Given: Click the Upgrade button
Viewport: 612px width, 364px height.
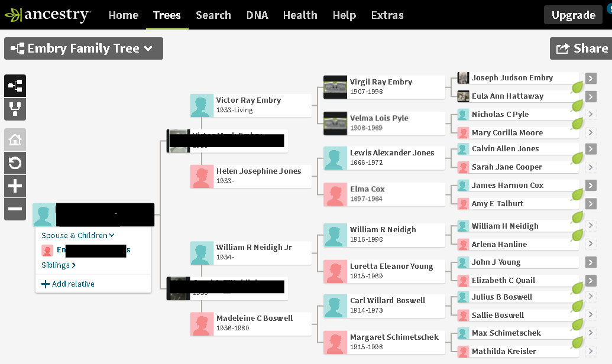Looking at the screenshot, I should [573, 15].
